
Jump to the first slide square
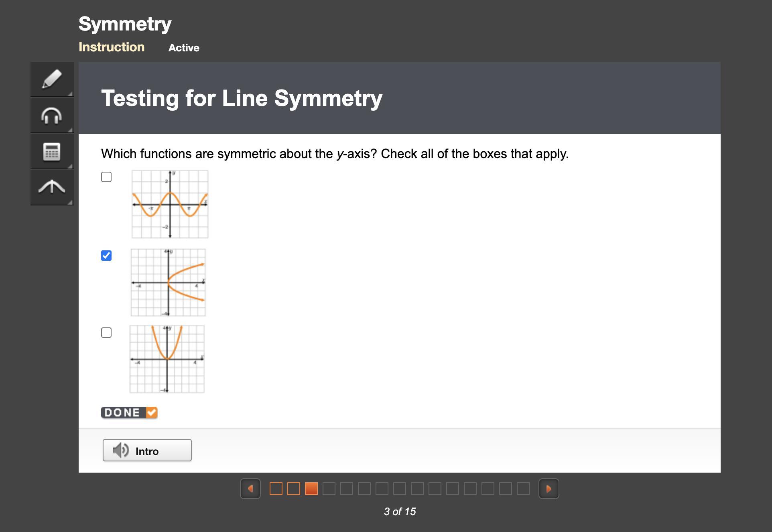tap(276, 489)
